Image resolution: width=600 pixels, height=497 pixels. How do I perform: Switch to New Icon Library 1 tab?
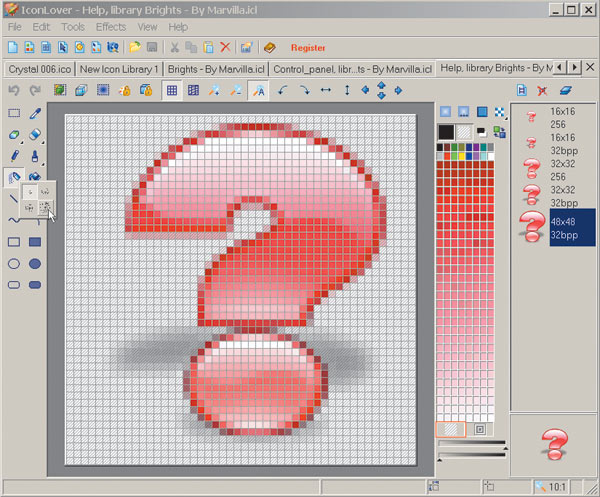pos(119,69)
